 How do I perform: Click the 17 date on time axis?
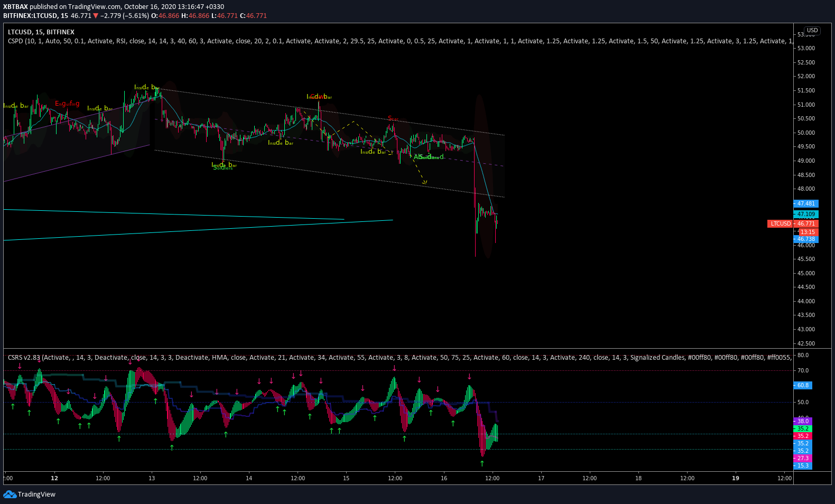(541, 478)
